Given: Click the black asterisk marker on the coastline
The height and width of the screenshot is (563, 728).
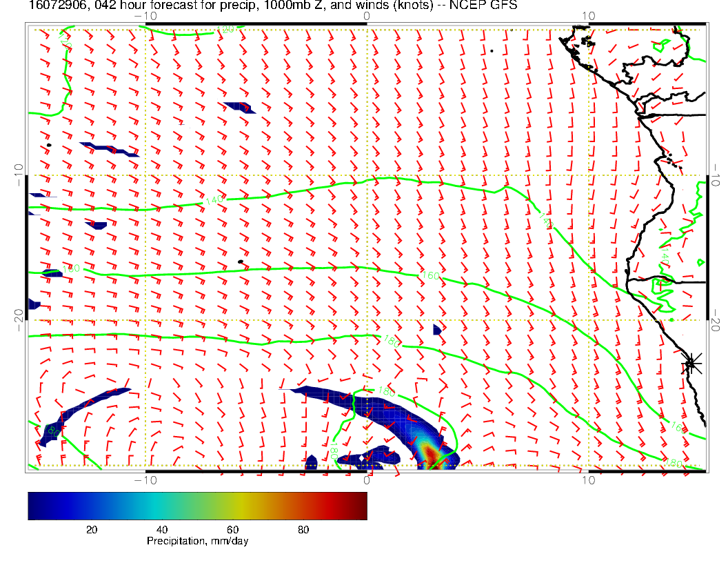Looking at the screenshot, I should coord(691,363).
